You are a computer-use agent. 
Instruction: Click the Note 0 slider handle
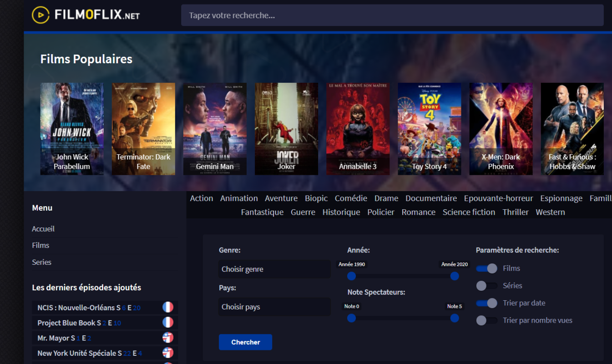pyautogui.click(x=351, y=318)
